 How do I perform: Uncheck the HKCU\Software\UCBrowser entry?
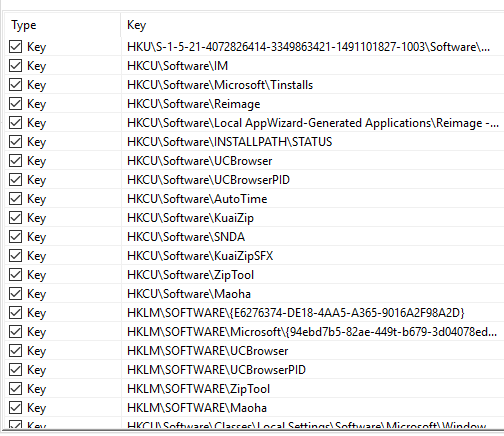click(x=16, y=161)
